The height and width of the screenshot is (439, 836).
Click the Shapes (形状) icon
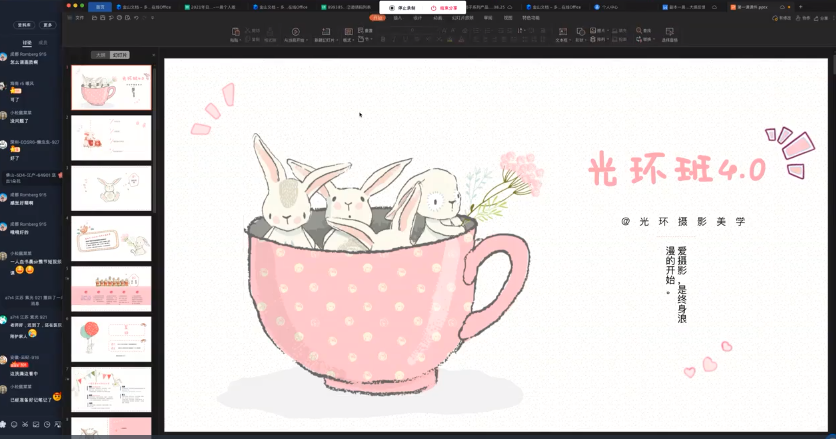pyautogui.click(x=581, y=31)
